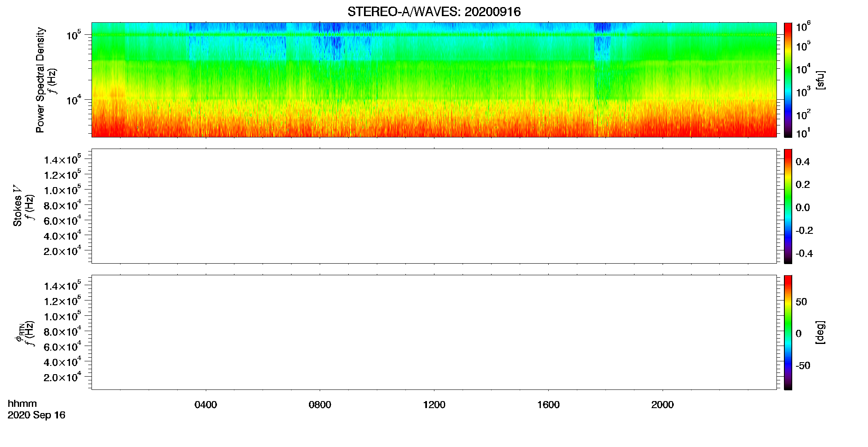
Task: Click the [sfu] unit label
Action: 820,80
